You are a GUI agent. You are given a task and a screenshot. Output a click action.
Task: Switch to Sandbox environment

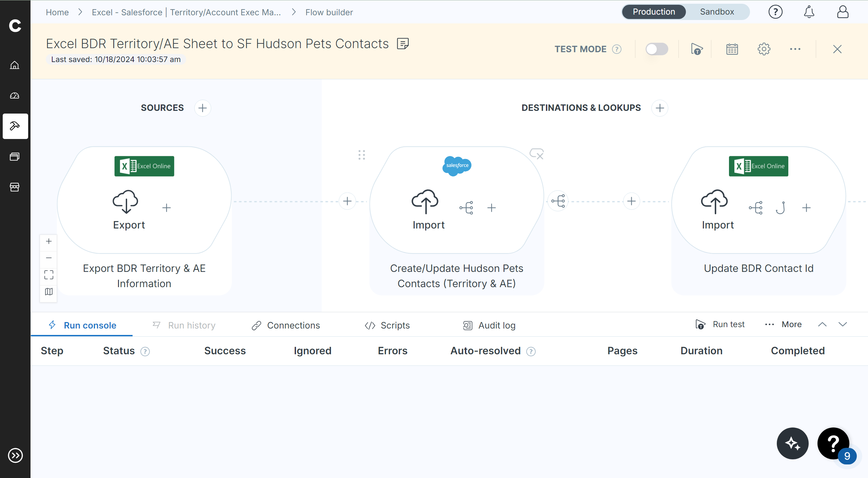point(717,12)
